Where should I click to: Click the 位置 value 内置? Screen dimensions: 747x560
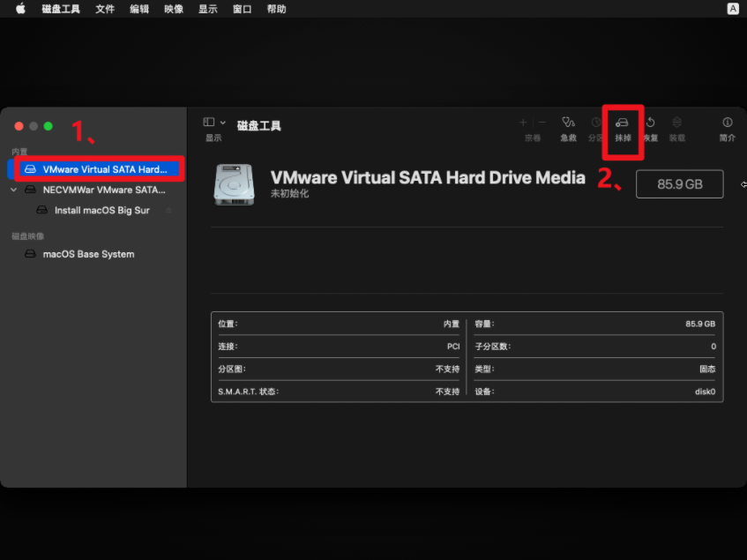(x=452, y=324)
